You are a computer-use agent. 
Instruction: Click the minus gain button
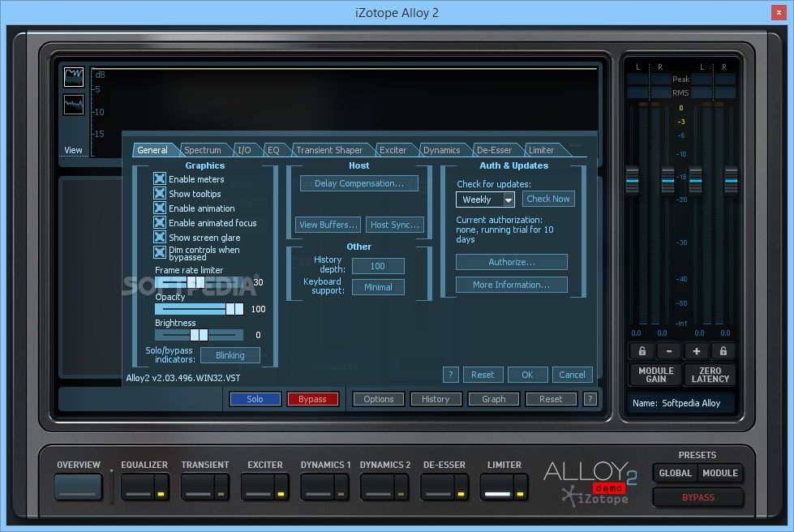669,351
